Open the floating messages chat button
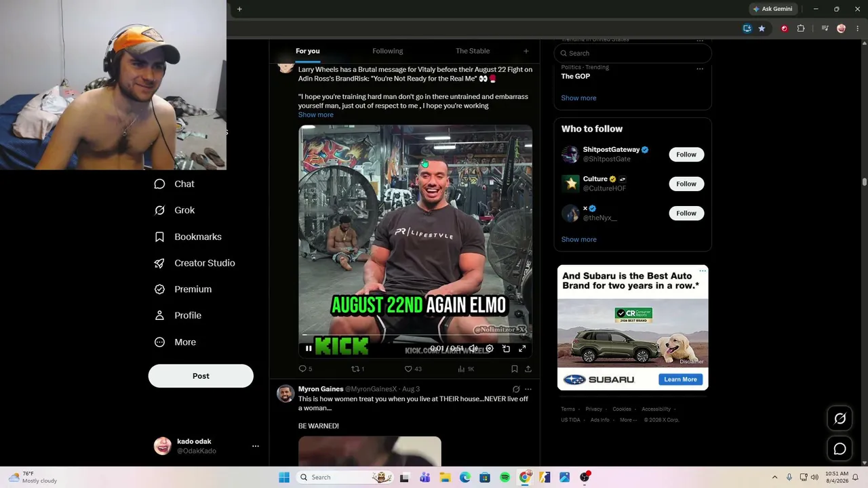The height and width of the screenshot is (488, 868). click(840, 449)
